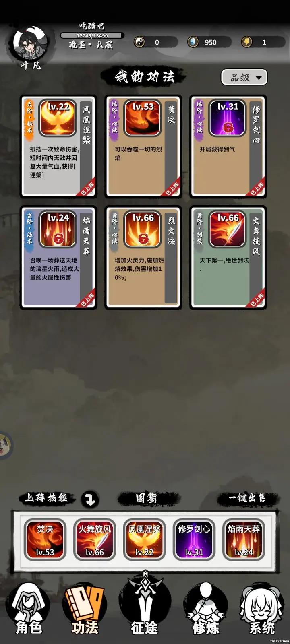Click the 图鉴 button
This screenshot has width=290, height=644.
(x=146, y=498)
